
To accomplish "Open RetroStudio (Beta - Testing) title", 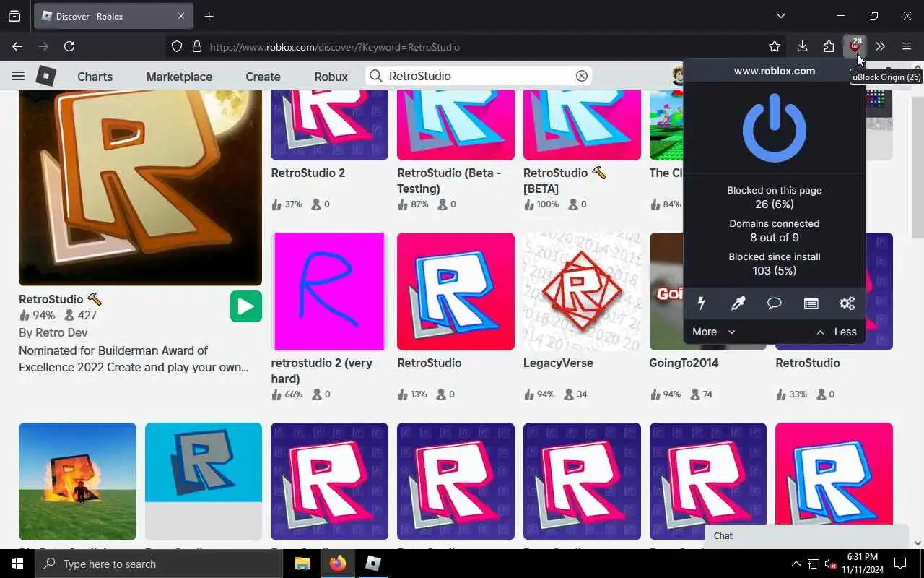I will click(x=449, y=181).
